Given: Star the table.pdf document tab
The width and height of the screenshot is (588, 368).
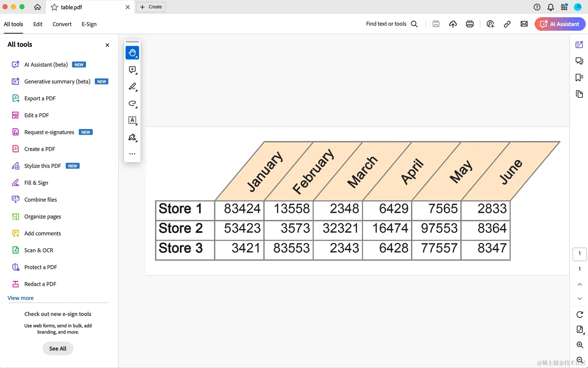Looking at the screenshot, I should click(x=54, y=7).
